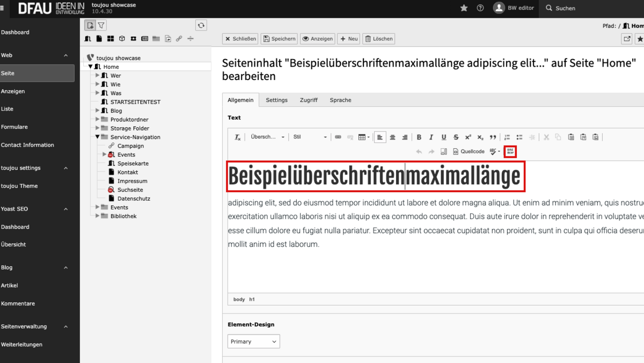Collapse the Service-Navigation node

click(97, 137)
